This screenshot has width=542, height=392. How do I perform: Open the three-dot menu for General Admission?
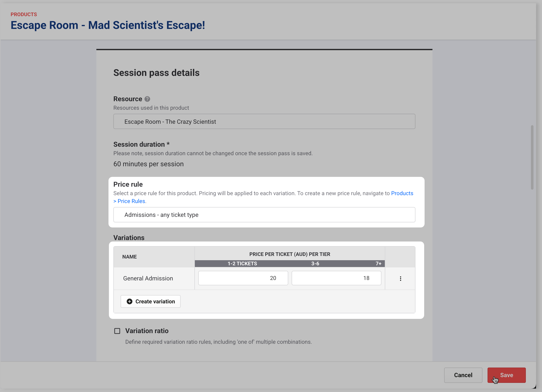pyautogui.click(x=400, y=278)
